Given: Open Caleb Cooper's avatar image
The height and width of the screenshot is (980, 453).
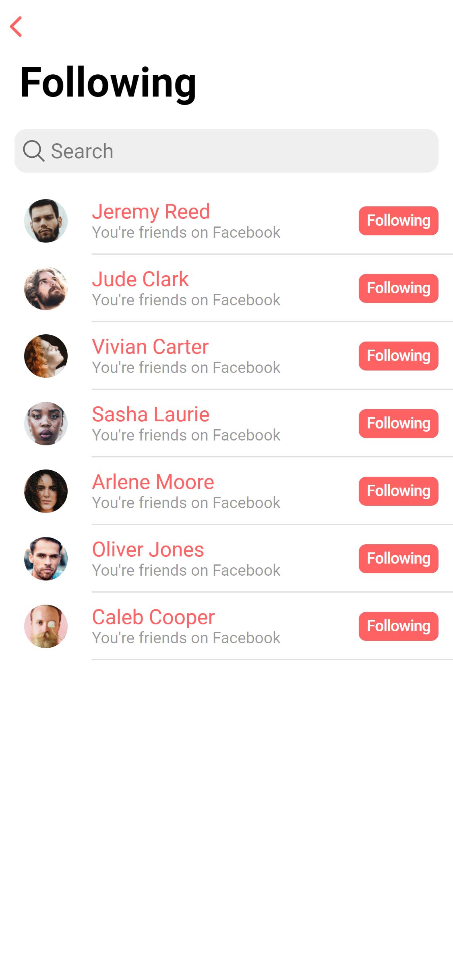Looking at the screenshot, I should click(x=46, y=626).
